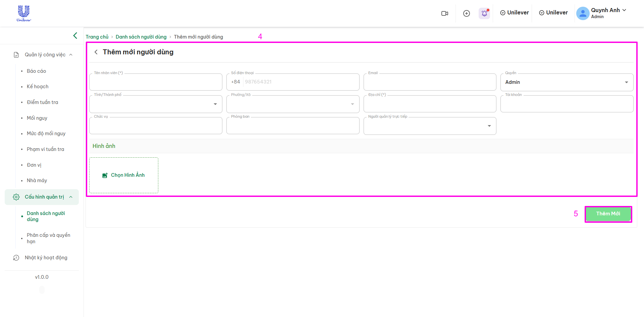
Task: Click the plus circle add icon
Action: tap(466, 13)
